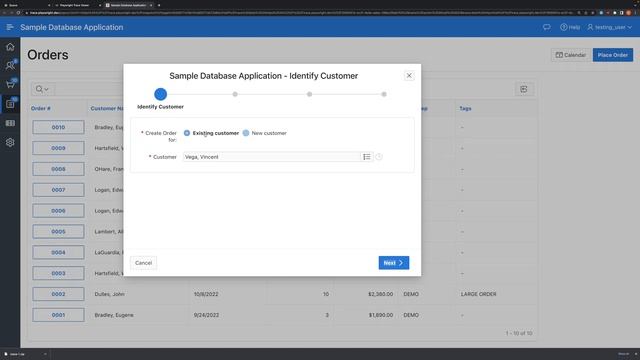Click the Cancel button in dialog
The height and width of the screenshot is (360, 640).
(x=143, y=263)
